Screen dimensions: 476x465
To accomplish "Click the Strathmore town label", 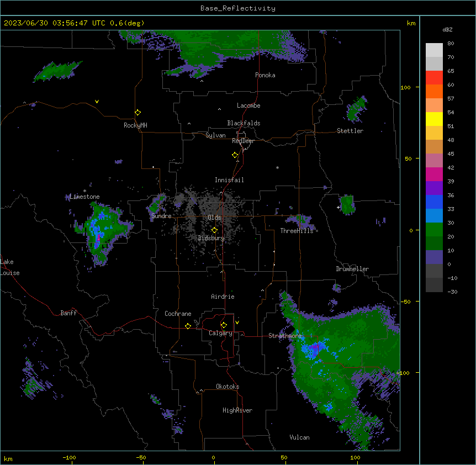I will (x=285, y=336).
